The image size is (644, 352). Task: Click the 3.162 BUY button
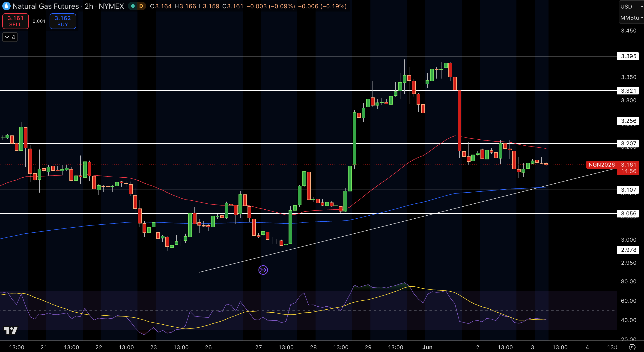63,21
